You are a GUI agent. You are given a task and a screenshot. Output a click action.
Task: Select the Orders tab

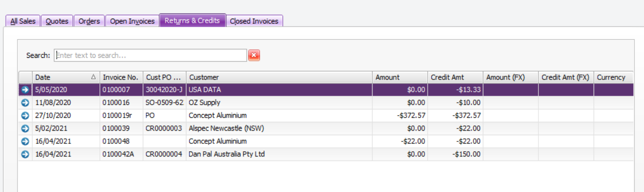point(89,21)
